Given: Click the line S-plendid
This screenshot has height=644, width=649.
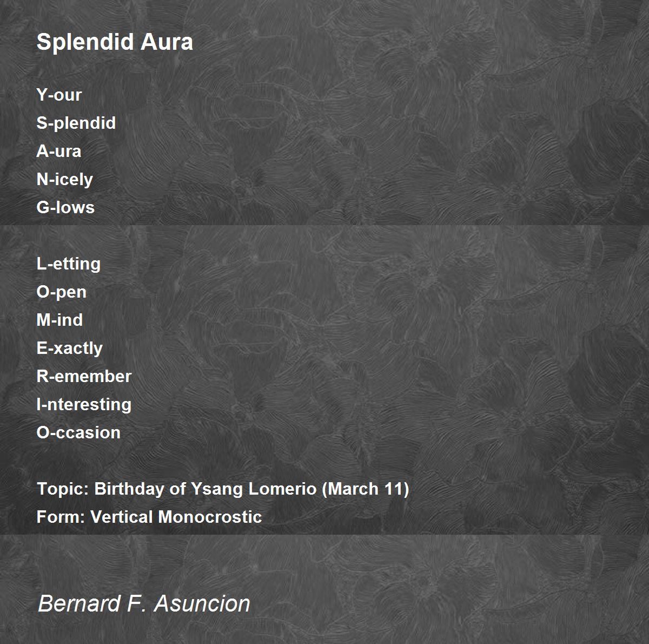Looking at the screenshot, I should click(76, 123).
